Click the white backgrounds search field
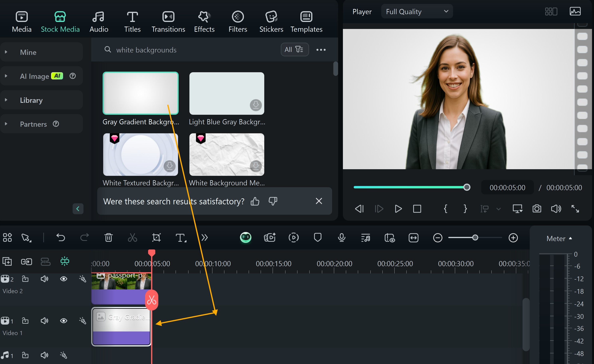594x364 pixels. pos(188,50)
